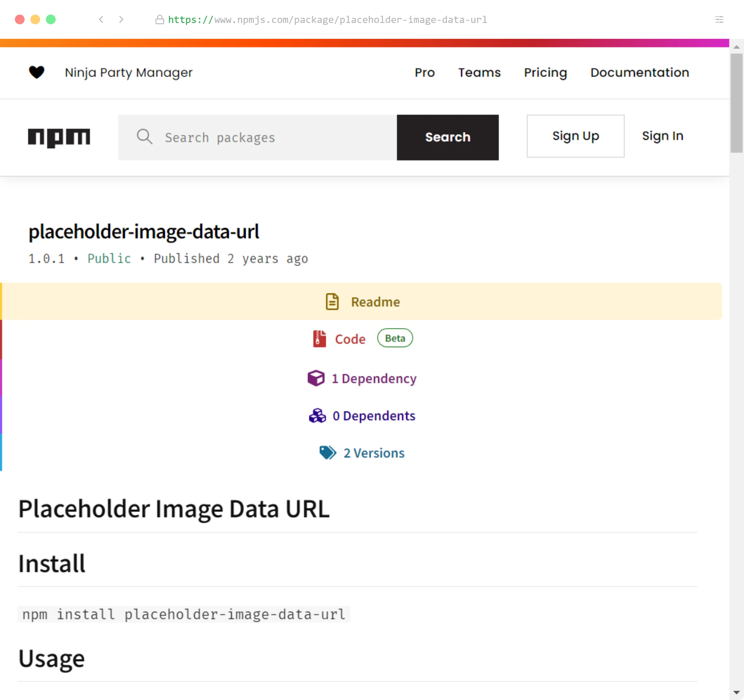Click the Sign In link
744x700 pixels.
click(663, 136)
